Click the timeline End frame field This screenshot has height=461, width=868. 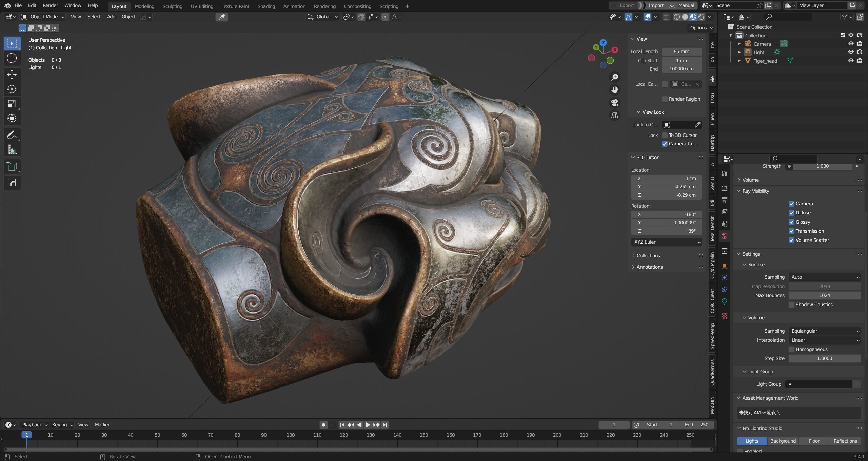(x=696, y=425)
